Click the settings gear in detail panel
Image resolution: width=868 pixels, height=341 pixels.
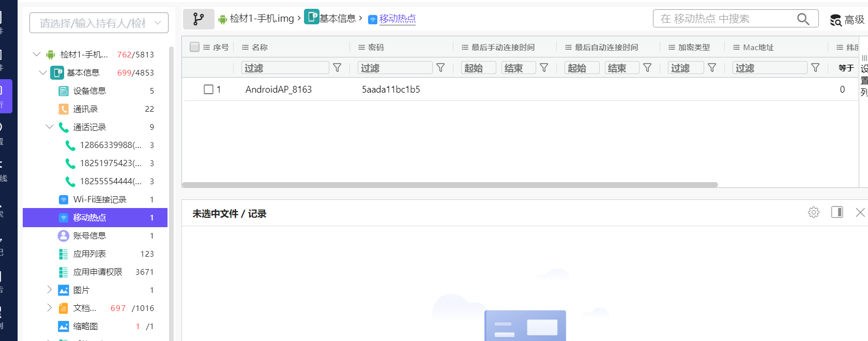(814, 212)
